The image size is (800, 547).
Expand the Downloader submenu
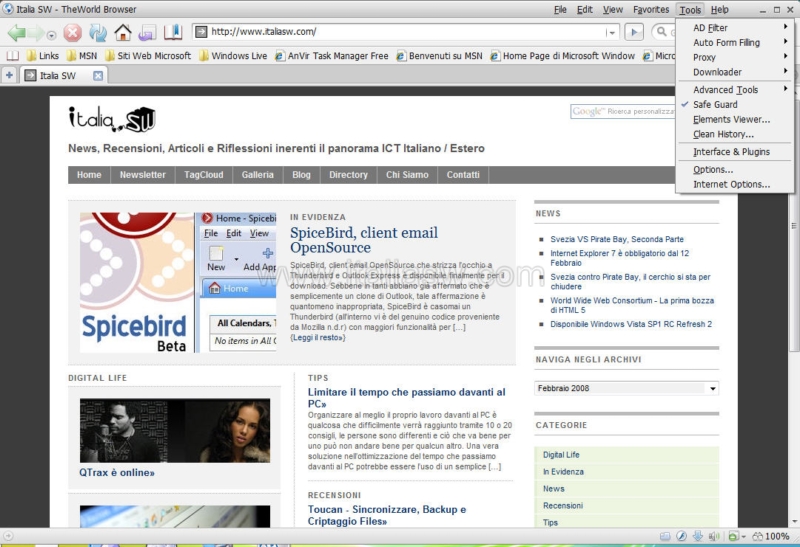735,72
